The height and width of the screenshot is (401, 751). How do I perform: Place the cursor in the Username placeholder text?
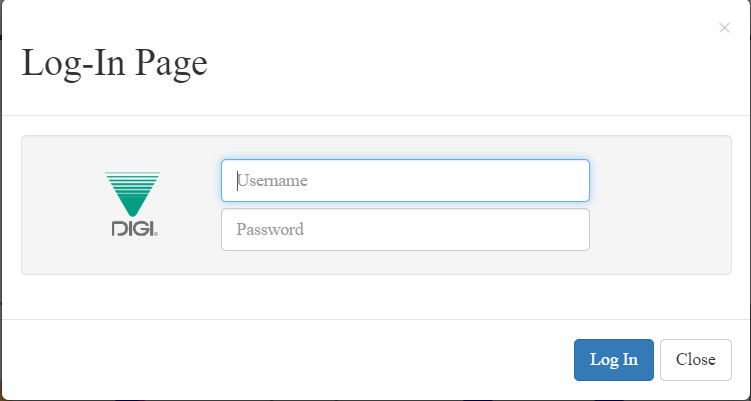pos(272,181)
